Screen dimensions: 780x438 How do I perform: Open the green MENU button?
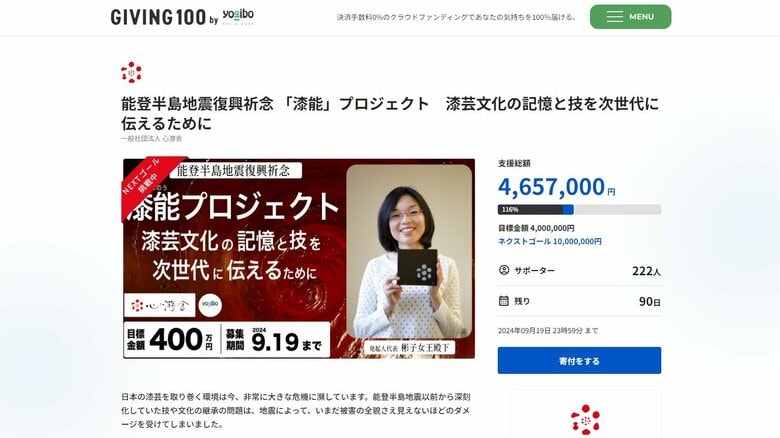(630, 17)
